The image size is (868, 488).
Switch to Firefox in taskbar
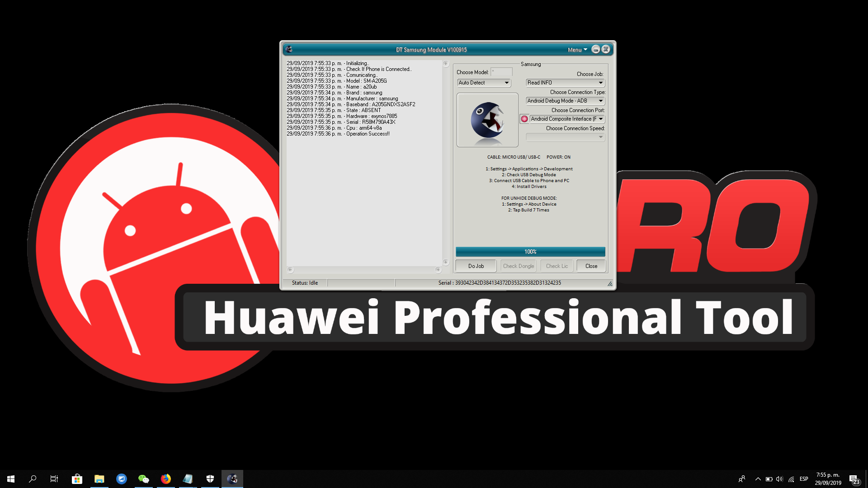point(166,479)
